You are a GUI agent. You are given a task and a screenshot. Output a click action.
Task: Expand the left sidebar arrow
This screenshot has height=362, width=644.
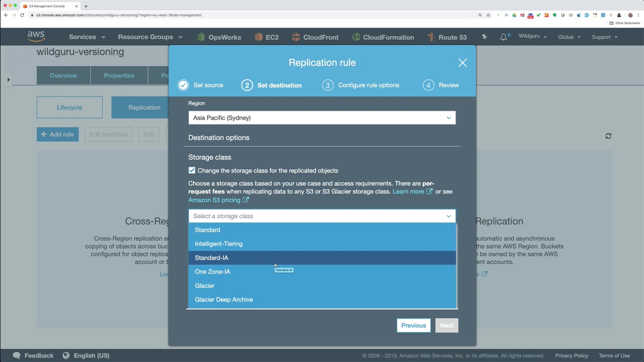(x=9, y=79)
